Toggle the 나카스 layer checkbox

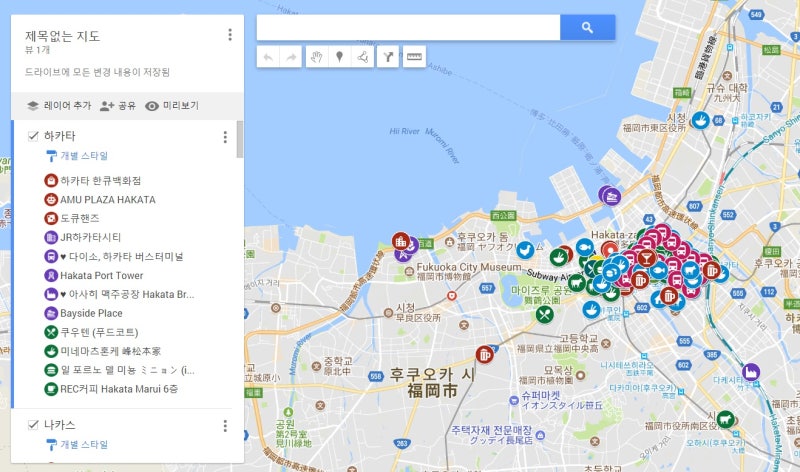tap(33, 425)
